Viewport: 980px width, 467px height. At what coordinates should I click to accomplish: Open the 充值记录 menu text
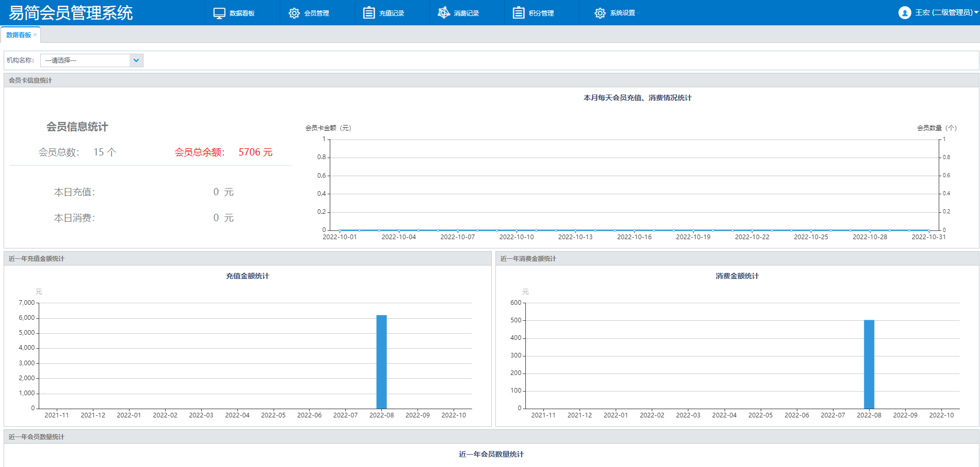[x=391, y=13]
